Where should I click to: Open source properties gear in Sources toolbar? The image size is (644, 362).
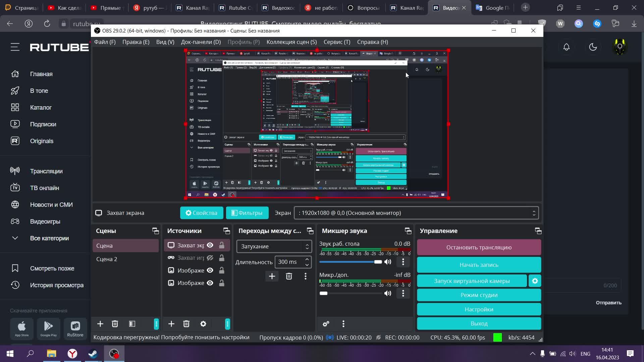tap(203, 324)
